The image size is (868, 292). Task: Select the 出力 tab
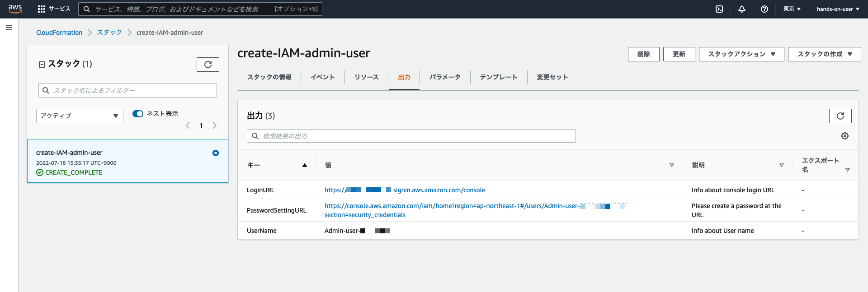point(404,77)
